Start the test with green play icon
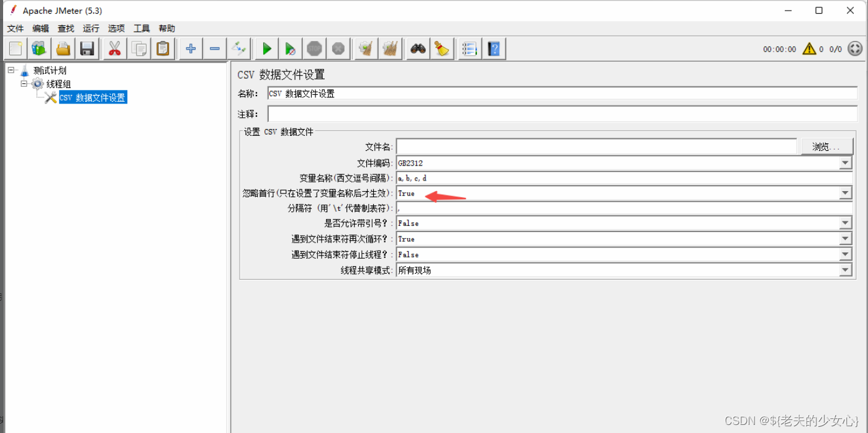This screenshot has width=868, height=433. coord(266,48)
